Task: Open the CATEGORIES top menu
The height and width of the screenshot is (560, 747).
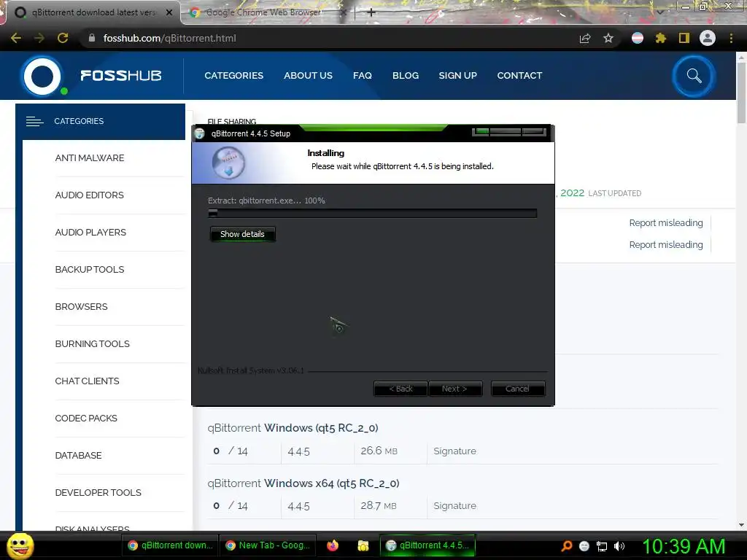Action: tap(233, 76)
